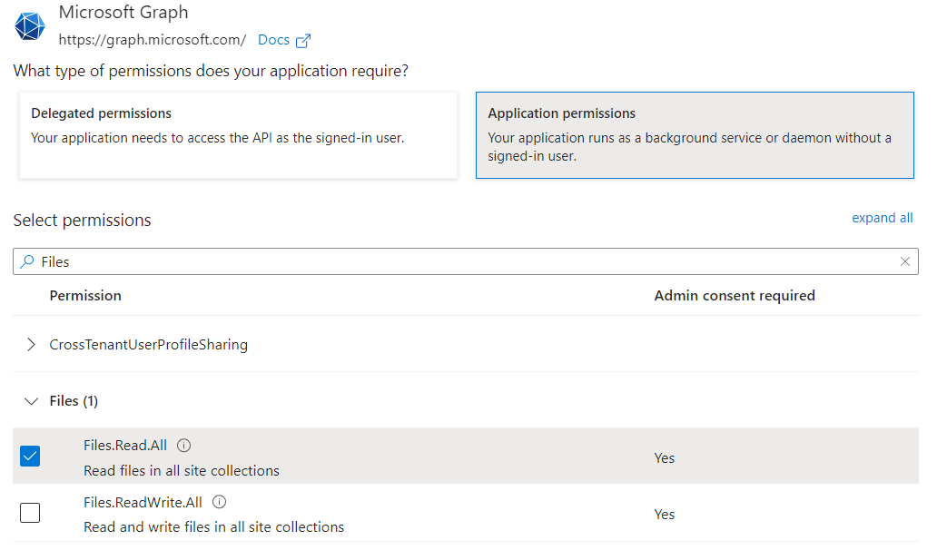This screenshot has height=560, width=937.
Task: Click 'Read and write files in all site collections'
Action: (214, 527)
